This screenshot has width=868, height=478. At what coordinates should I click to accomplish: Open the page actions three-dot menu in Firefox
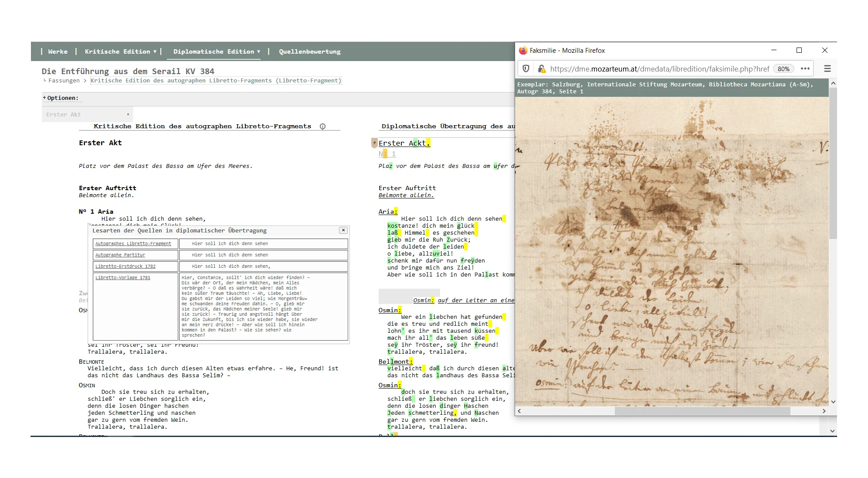click(x=805, y=68)
